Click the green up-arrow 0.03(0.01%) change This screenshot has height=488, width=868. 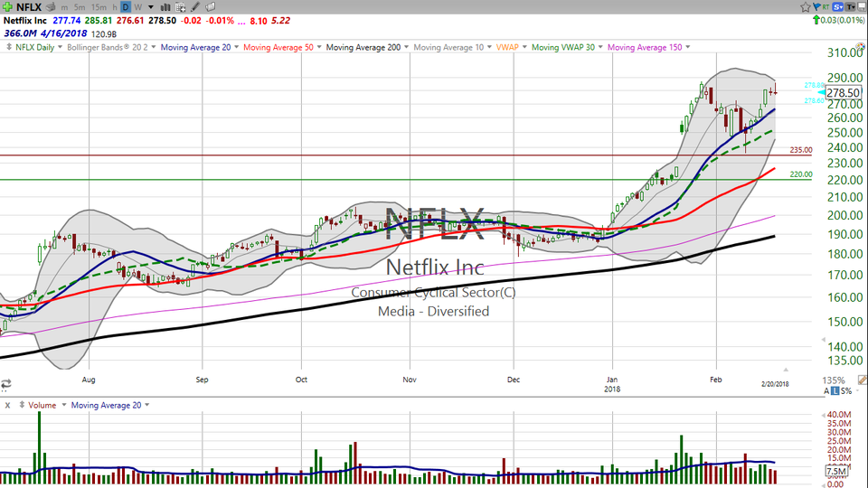838,20
